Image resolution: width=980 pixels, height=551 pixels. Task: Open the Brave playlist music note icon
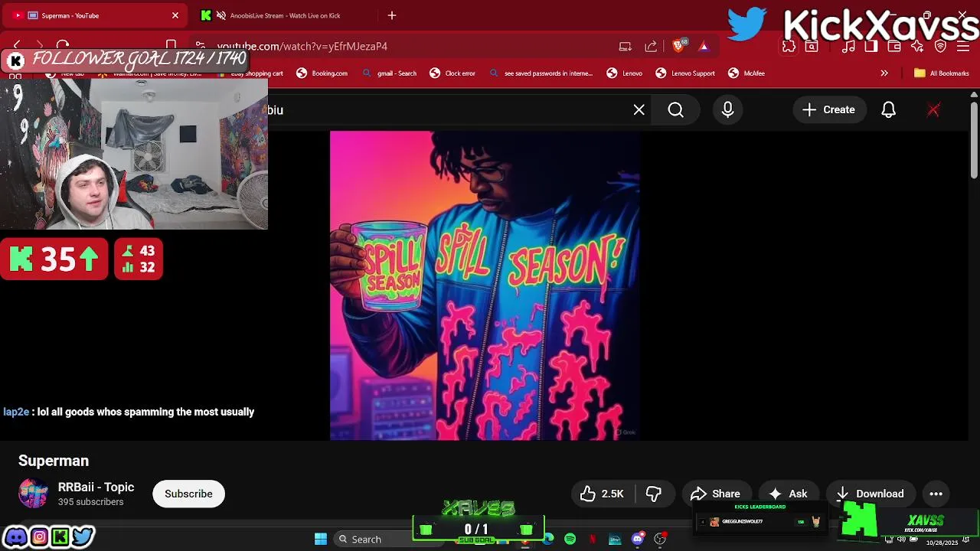click(x=848, y=46)
